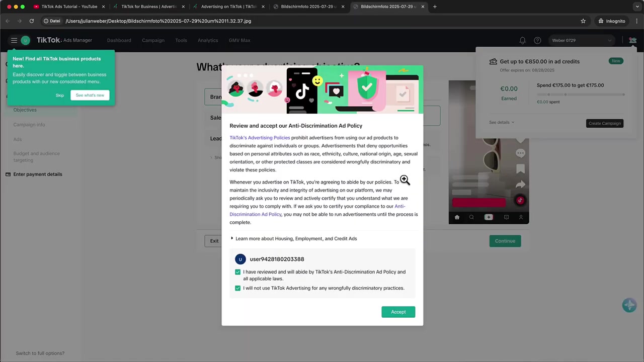Click the comment icon in phone preview
Viewport: 644px width, 362px height.
click(520, 153)
